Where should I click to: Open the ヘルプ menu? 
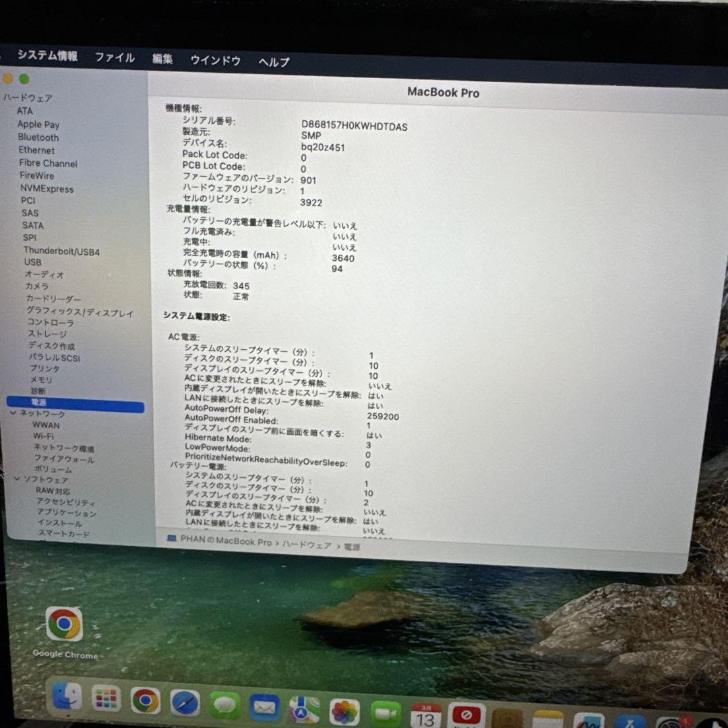point(274,61)
